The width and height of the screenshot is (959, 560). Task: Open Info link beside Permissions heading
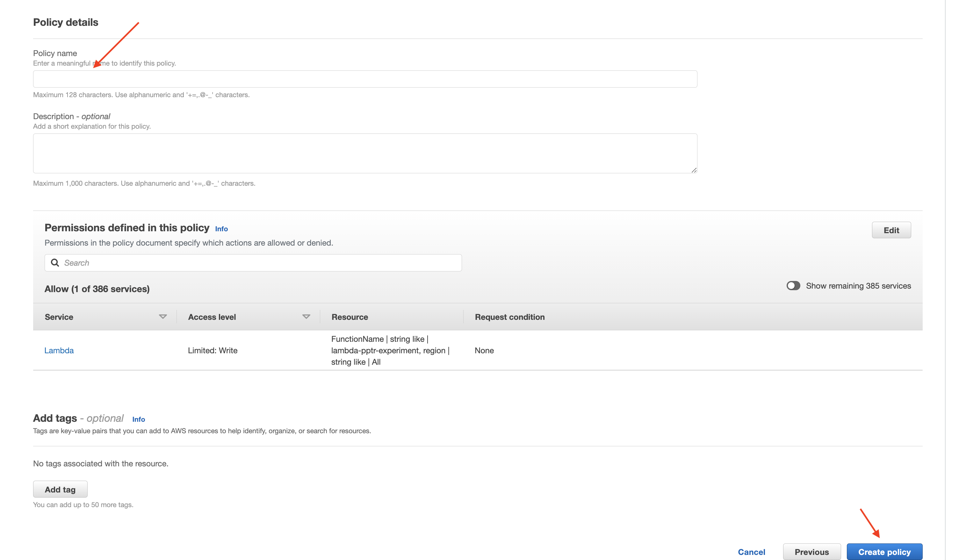221,229
